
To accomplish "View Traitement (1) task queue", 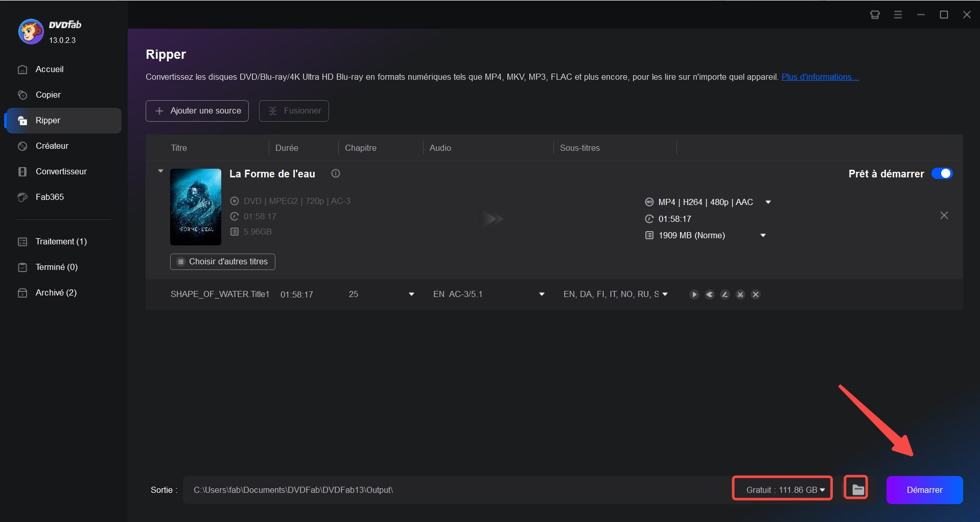I will [x=63, y=241].
